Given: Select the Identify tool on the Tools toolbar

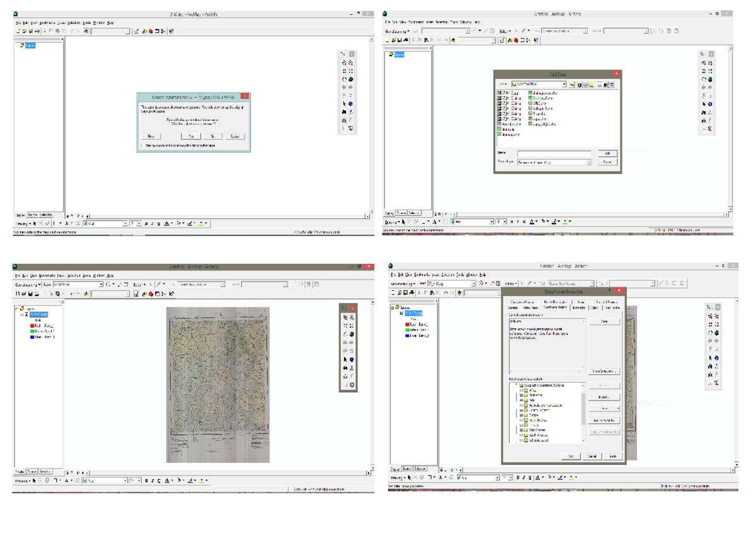Looking at the screenshot, I should coord(350,103).
